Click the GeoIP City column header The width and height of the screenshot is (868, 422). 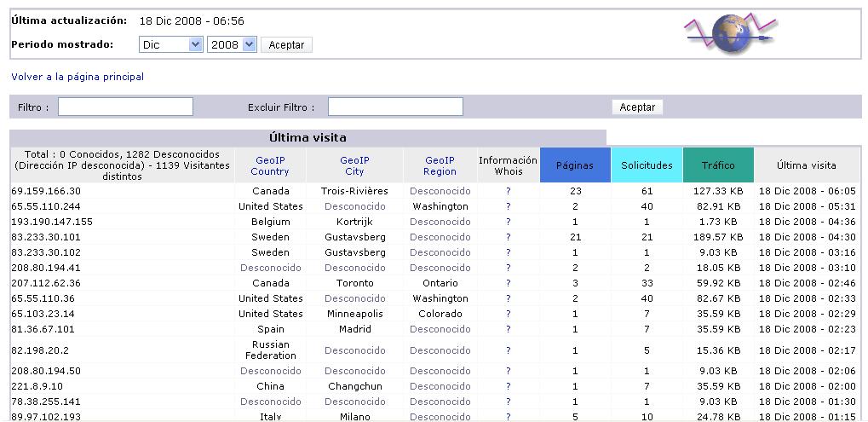coord(354,165)
